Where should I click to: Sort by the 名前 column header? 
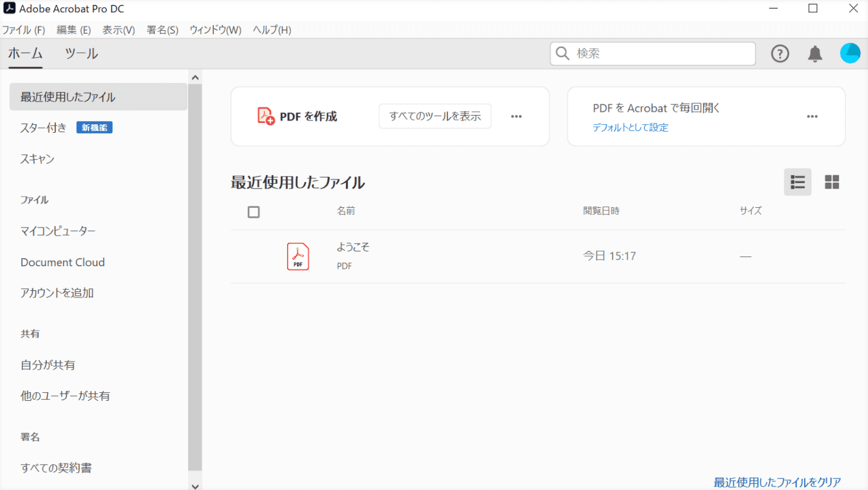point(346,211)
